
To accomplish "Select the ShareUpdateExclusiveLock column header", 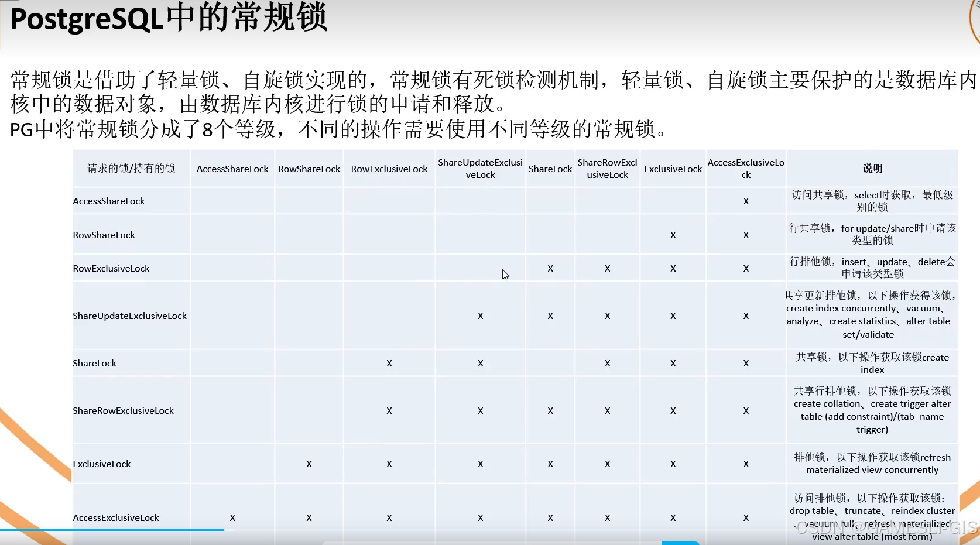I will (480, 169).
